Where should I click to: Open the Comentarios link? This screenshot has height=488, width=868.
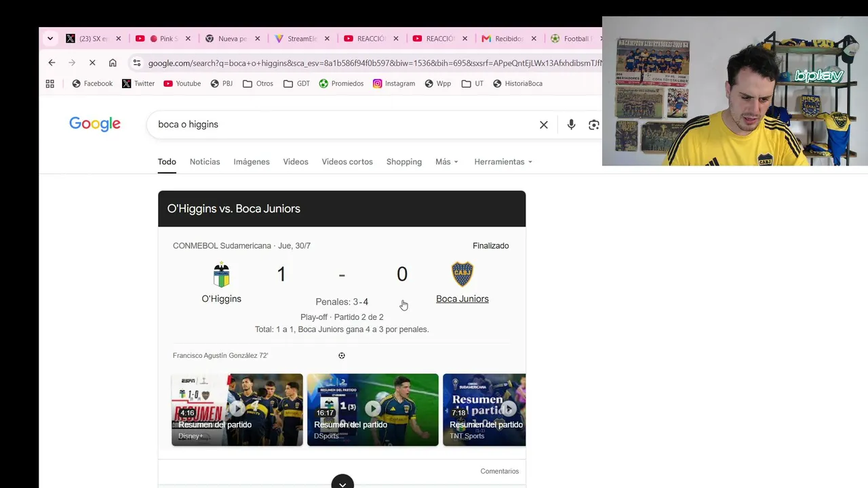coord(500,471)
